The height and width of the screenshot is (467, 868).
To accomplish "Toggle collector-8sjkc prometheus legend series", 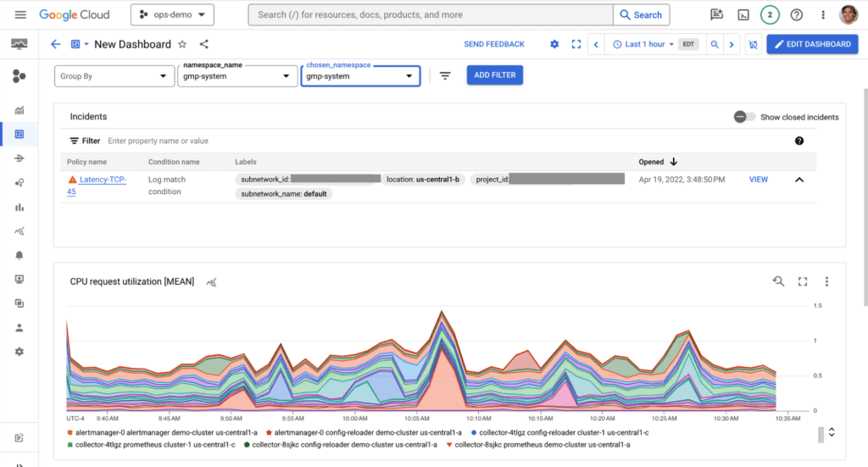I will tap(538, 444).
